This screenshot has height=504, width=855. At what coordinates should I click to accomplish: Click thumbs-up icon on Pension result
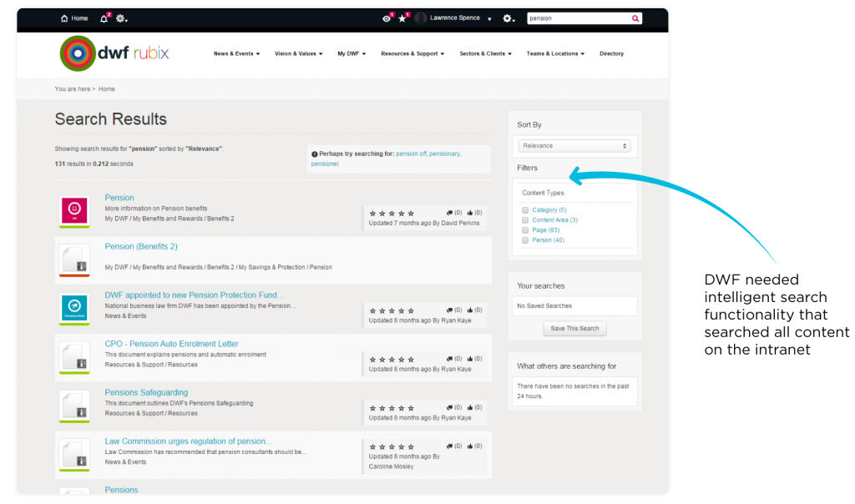tap(470, 213)
